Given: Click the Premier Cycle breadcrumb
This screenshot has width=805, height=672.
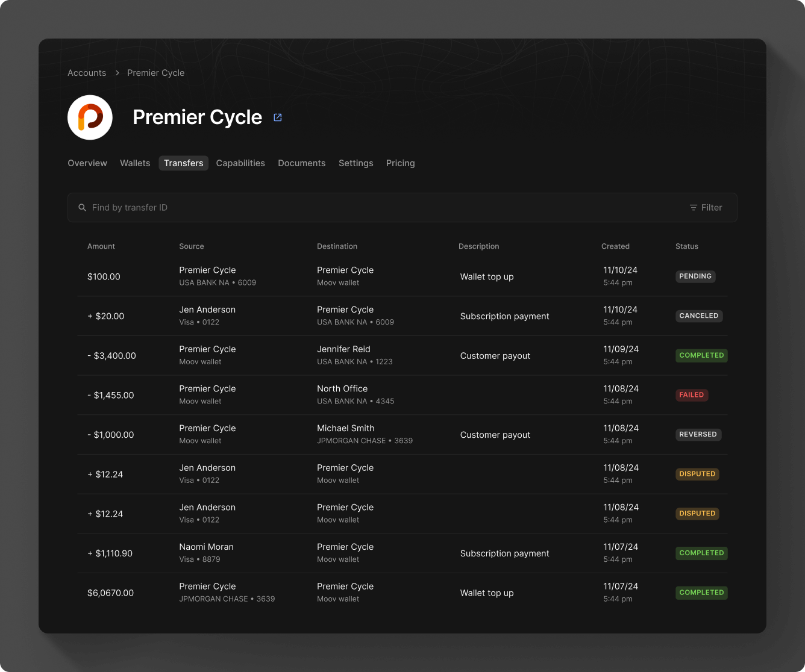Looking at the screenshot, I should [x=156, y=73].
